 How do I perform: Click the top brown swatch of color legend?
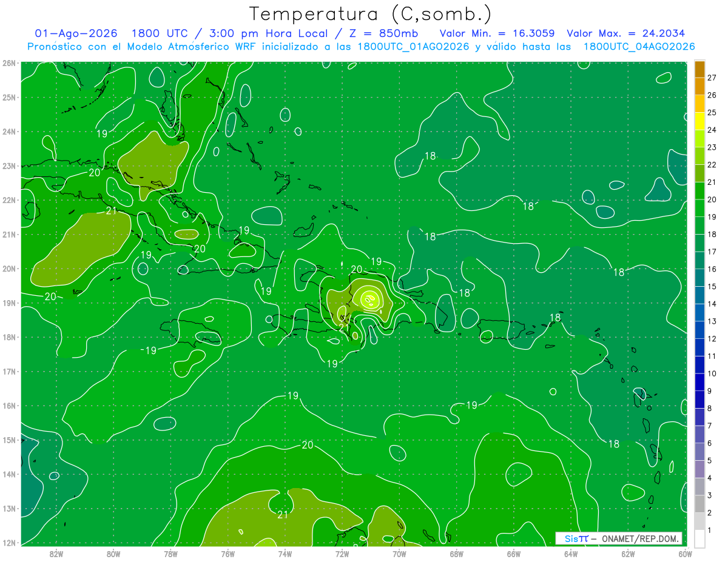699,70
